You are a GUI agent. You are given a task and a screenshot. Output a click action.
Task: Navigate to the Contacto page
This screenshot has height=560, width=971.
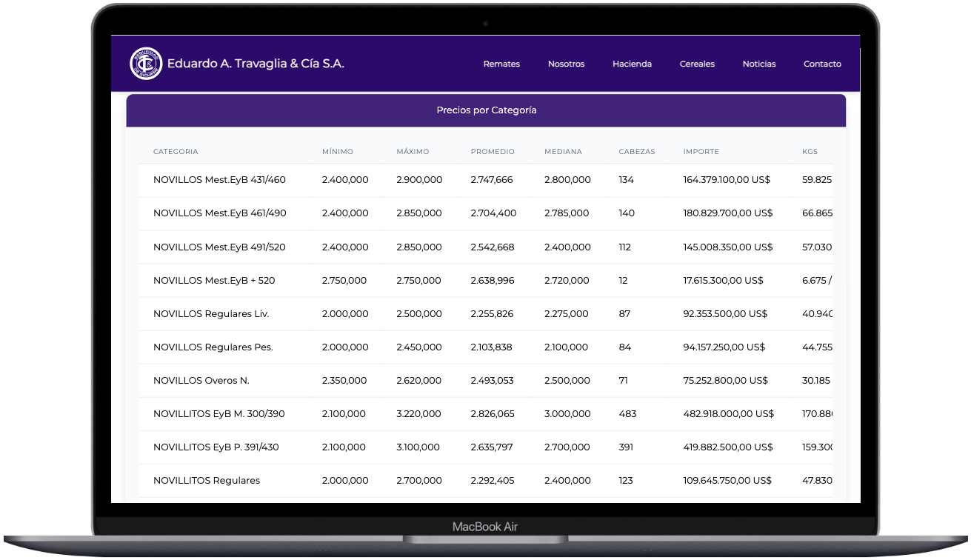point(822,64)
